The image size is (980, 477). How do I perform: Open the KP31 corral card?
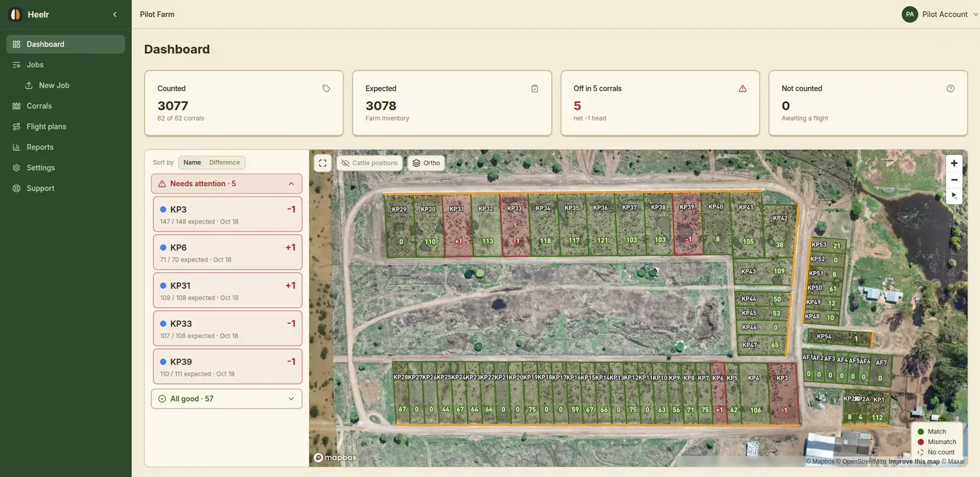(227, 290)
